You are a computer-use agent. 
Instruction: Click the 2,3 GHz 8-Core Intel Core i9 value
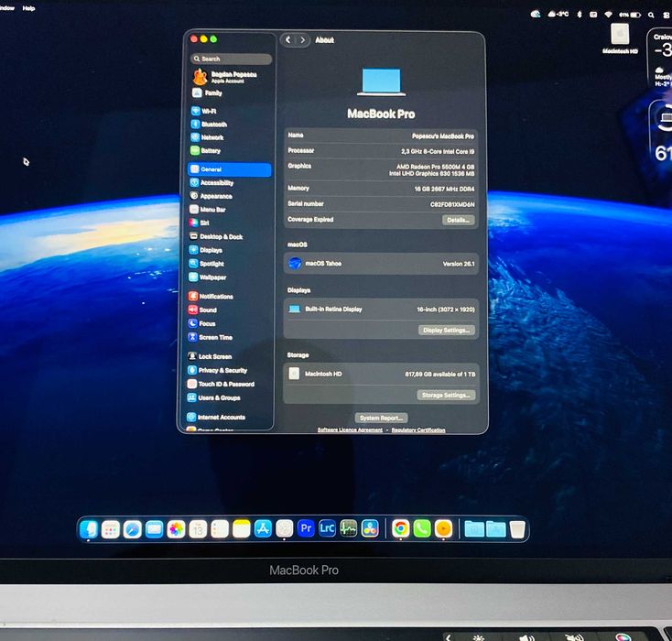[x=438, y=151]
